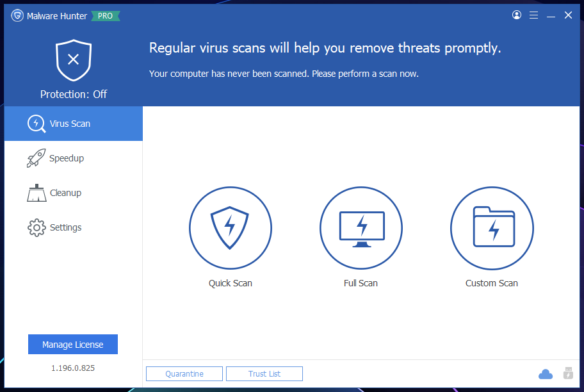Minimize the Malware Hunter window
The width and height of the screenshot is (584, 392).
pyautogui.click(x=551, y=15)
